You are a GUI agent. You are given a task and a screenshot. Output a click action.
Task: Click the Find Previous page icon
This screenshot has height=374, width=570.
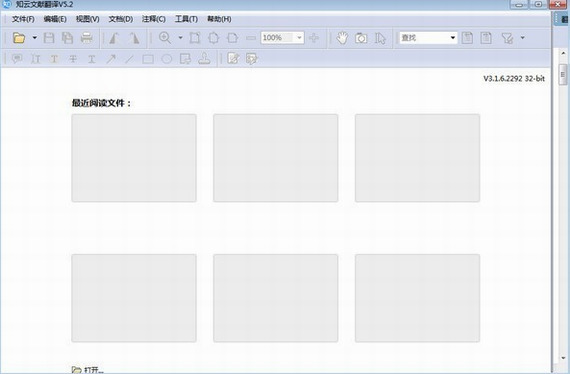pyautogui.click(x=467, y=38)
